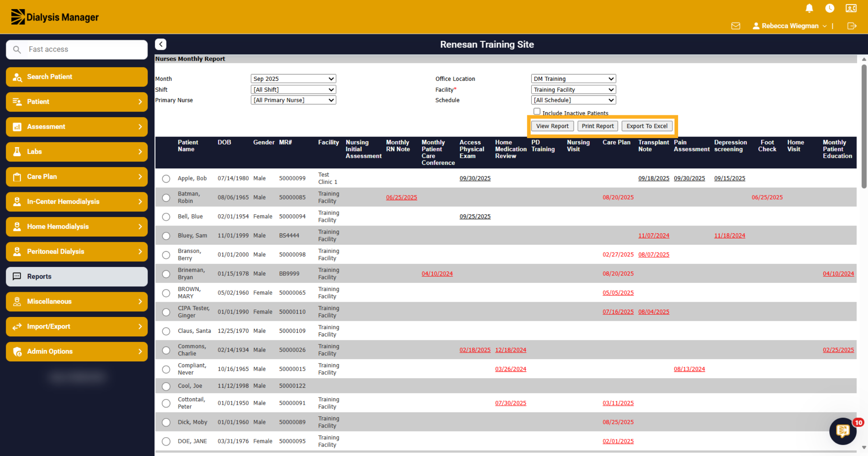Click the Assessment chart icon
The width and height of the screenshot is (868, 456).
(17, 127)
